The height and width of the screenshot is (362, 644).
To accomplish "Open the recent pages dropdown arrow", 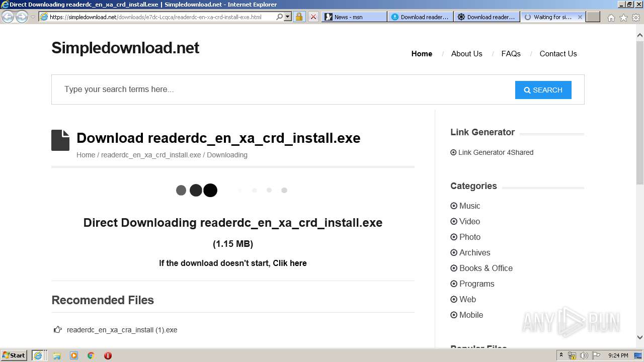I will point(33,17).
